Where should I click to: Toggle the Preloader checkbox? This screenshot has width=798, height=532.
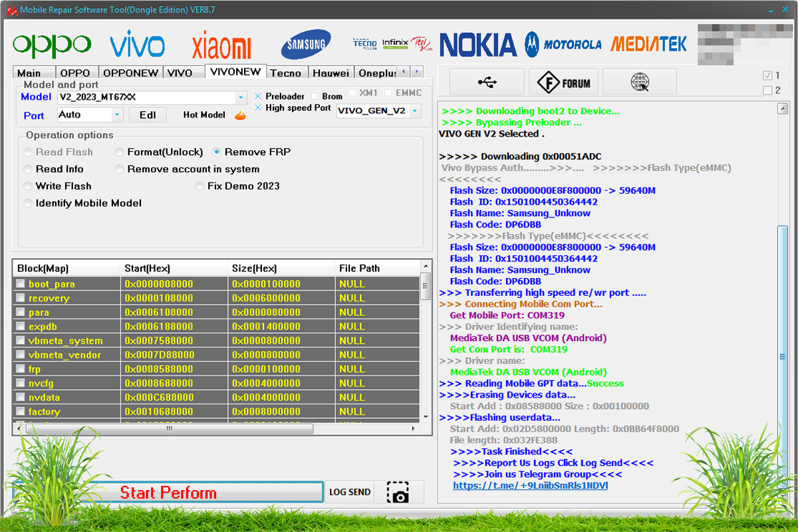[x=258, y=96]
